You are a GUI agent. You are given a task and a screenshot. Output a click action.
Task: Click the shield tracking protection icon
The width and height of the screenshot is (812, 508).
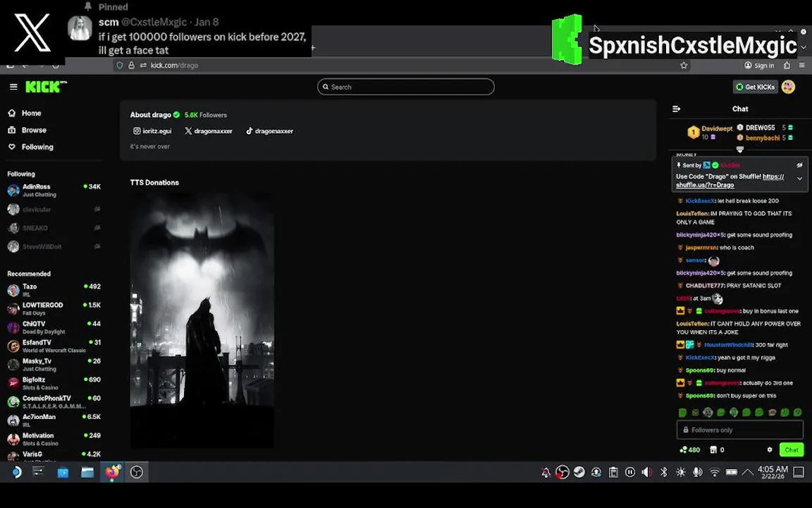pyautogui.click(x=120, y=66)
